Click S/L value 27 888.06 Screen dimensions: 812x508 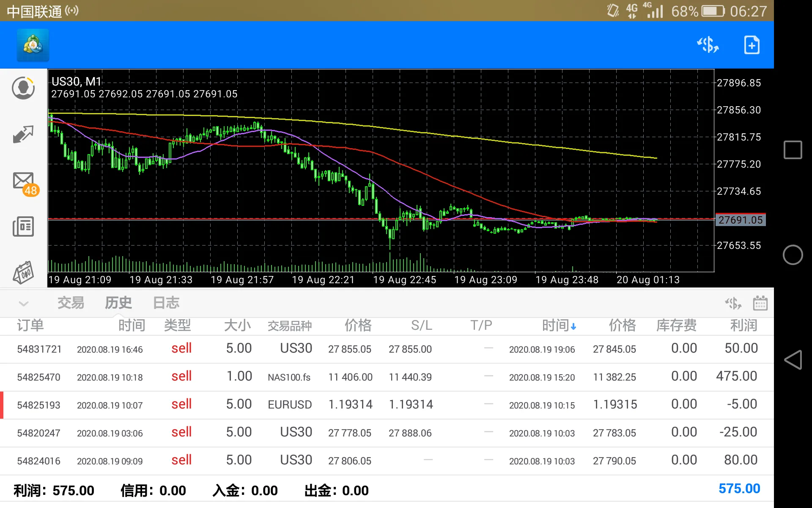click(410, 433)
